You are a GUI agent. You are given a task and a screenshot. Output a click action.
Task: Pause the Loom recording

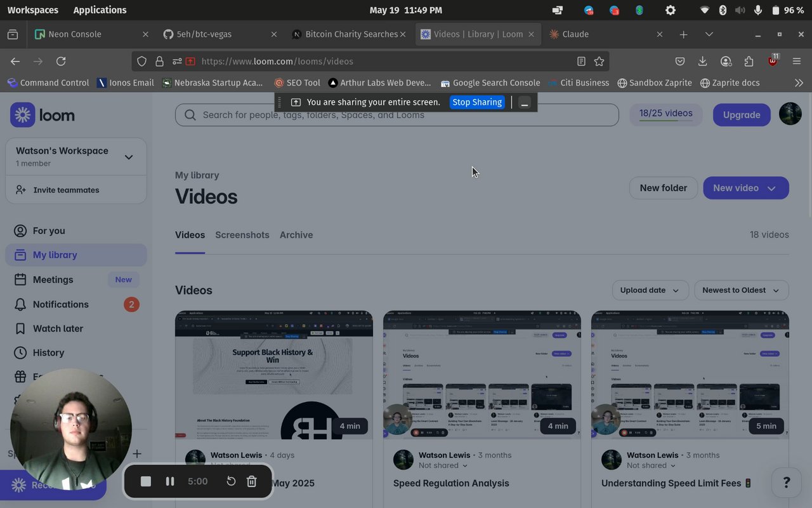170,481
